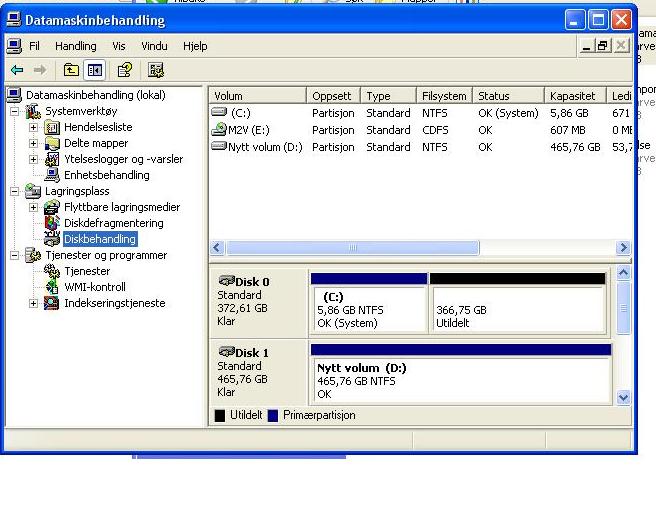Expand the Indekseringstjeneste node

[x=33, y=303]
